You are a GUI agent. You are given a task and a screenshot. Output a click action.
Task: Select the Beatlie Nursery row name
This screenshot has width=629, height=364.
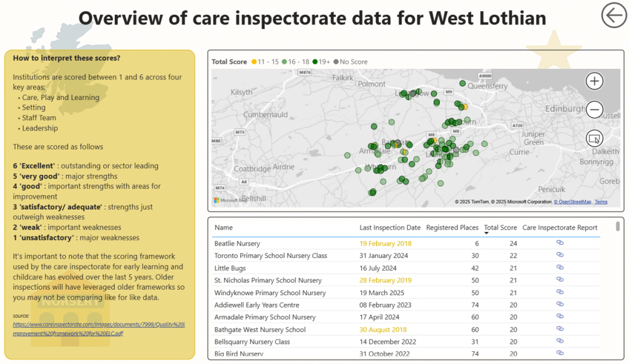point(237,243)
